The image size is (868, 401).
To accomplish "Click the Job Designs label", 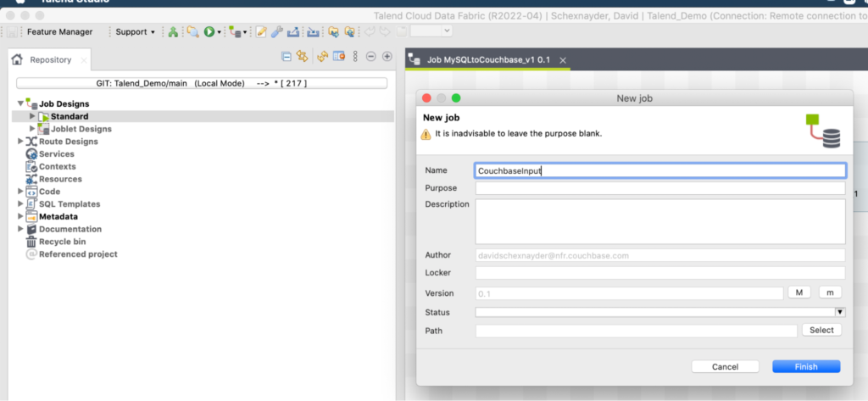I will pyautogui.click(x=64, y=103).
